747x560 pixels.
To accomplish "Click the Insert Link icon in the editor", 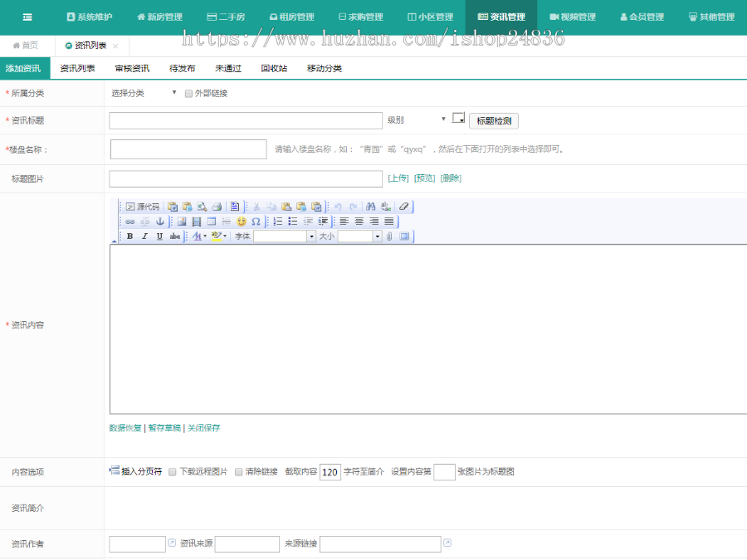I will [130, 222].
